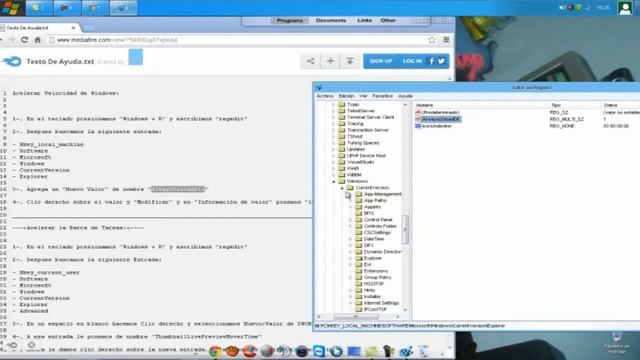Select the App Paths registry key
The image size is (640, 360).
[375, 200]
